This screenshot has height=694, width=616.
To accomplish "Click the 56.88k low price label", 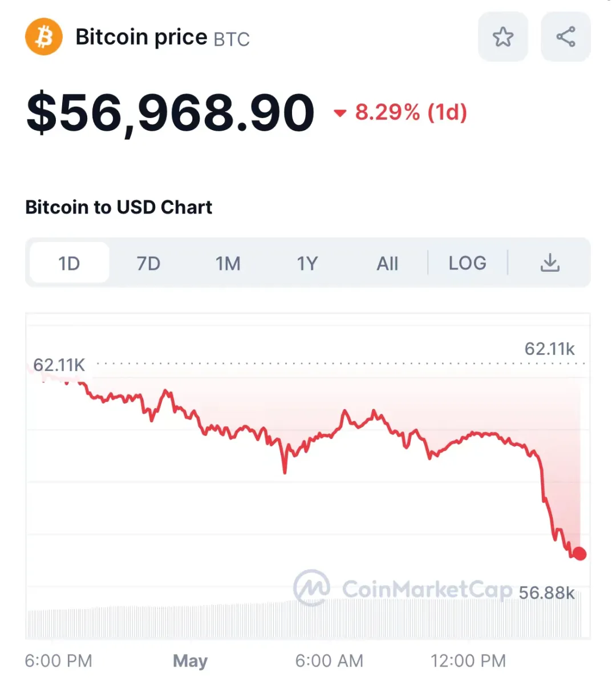I will pos(546,593).
